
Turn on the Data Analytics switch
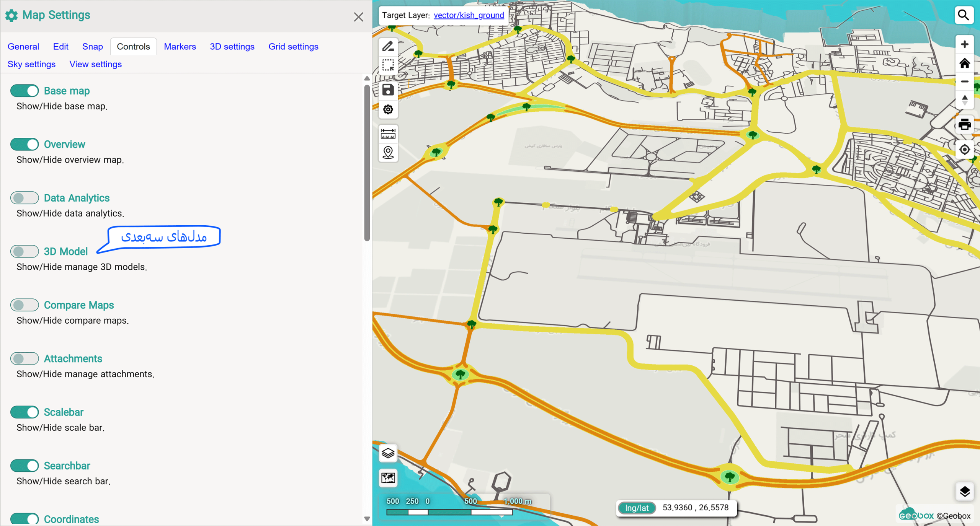pyautogui.click(x=24, y=198)
